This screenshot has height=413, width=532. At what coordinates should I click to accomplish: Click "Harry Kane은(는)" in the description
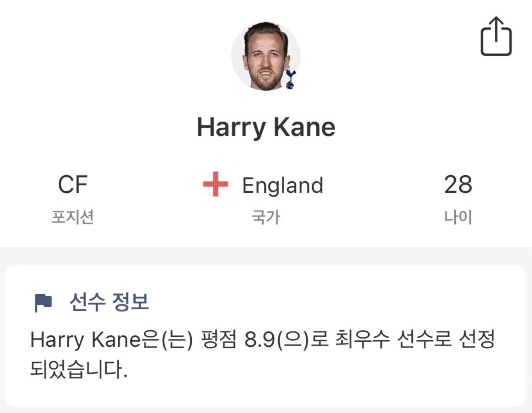pyautogui.click(x=112, y=339)
